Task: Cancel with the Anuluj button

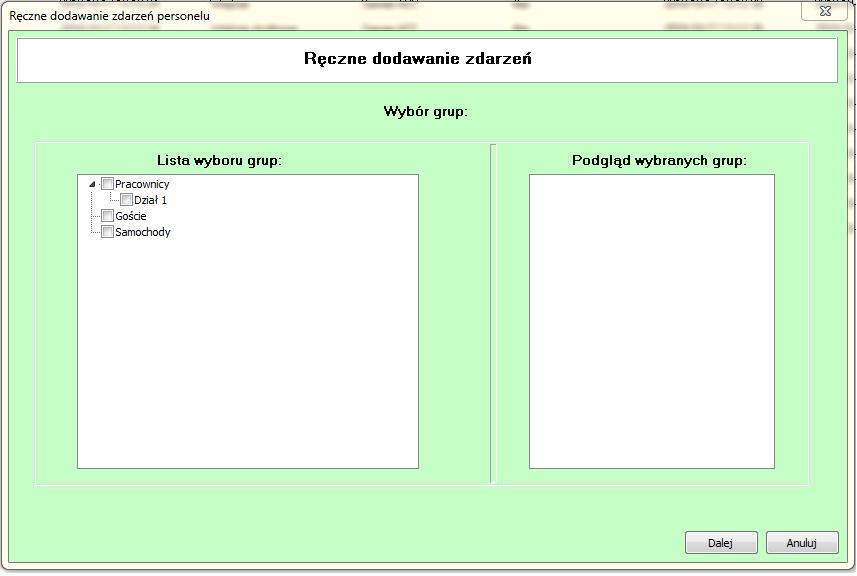Action: coord(802,543)
